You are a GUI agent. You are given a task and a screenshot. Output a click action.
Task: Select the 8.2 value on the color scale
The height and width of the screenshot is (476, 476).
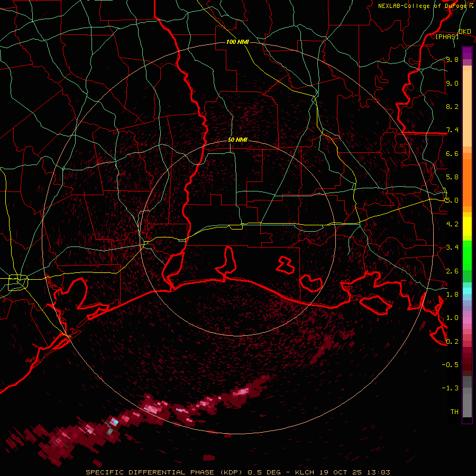coord(452,106)
